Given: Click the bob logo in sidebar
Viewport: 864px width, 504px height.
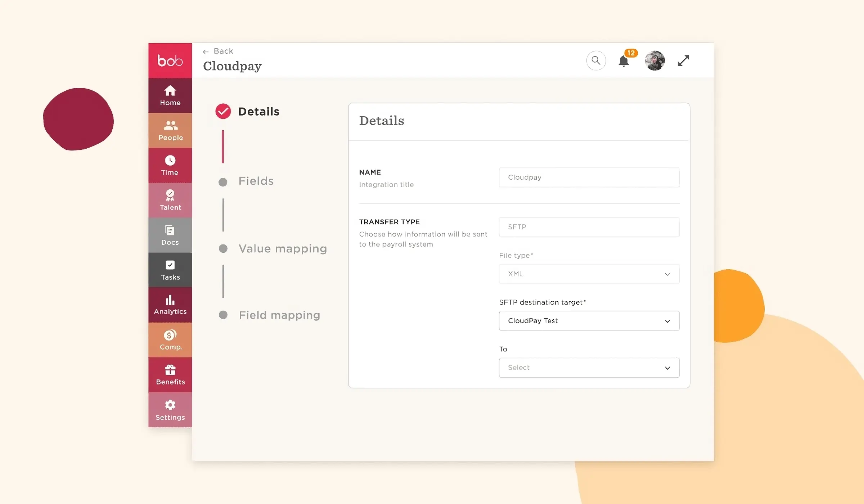Looking at the screenshot, I should (x=170, y=60).
